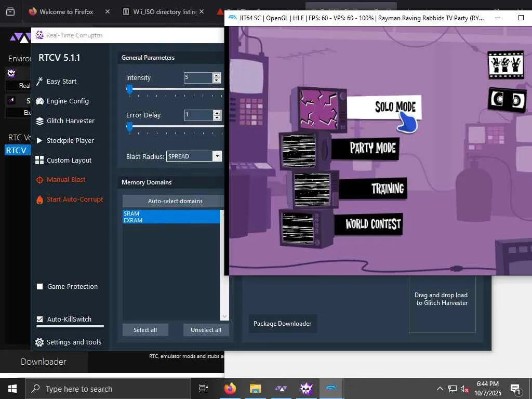This screenshot has width=532, height=399.
Task: Open the notification center icon
Action: (x=515, y=389)
